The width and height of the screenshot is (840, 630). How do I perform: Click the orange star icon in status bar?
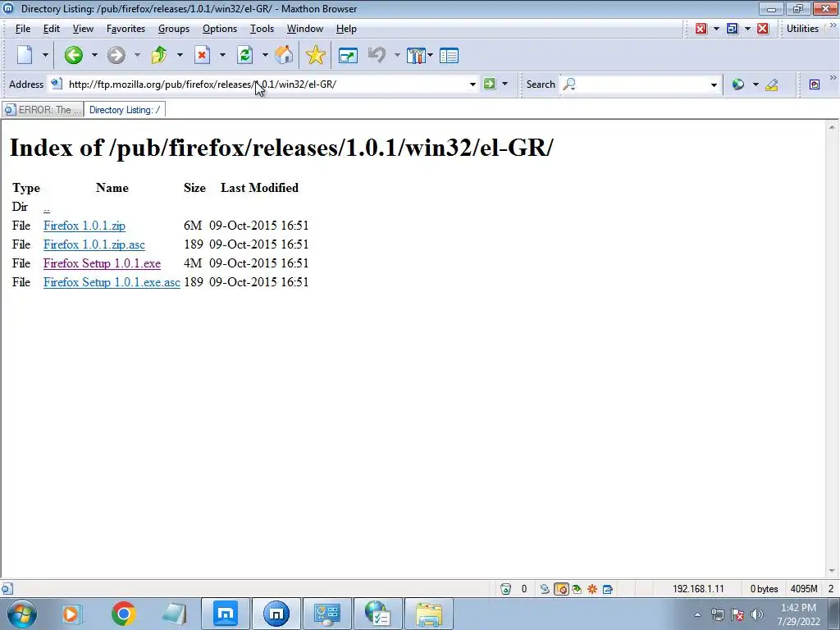(592, 589)
